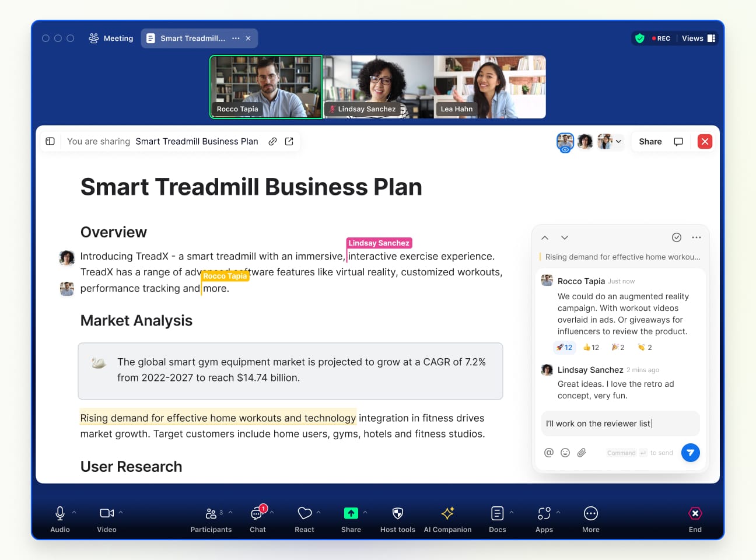The image size is (756, 560).
Task: Open the React emoji picker
Action: tap(304, 513)
